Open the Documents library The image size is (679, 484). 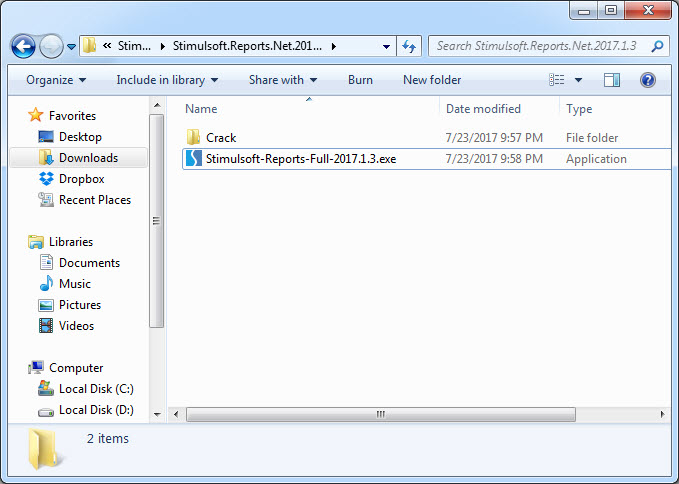tap(89, 263)
